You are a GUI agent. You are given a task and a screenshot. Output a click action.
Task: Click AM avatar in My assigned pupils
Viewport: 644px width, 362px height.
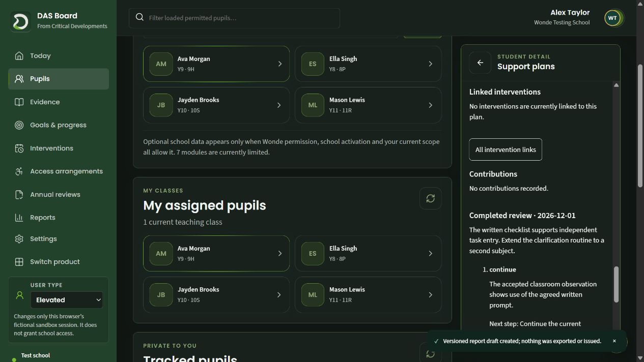click(161, 253)
